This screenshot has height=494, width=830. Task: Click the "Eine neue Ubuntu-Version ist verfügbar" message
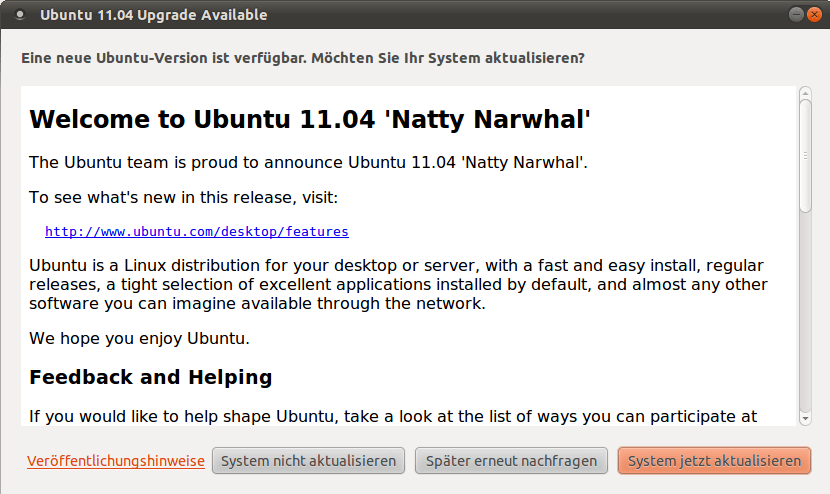click(303, 58)
